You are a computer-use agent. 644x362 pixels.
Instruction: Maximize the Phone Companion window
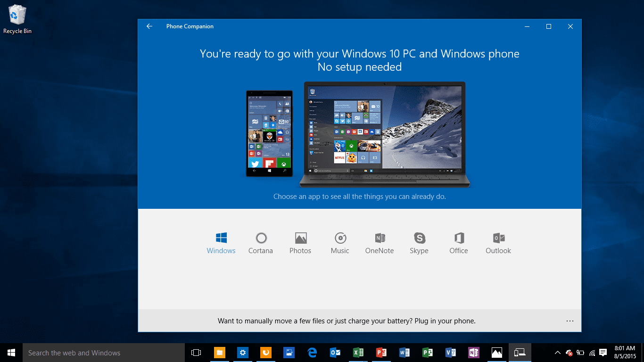[549, 26]
